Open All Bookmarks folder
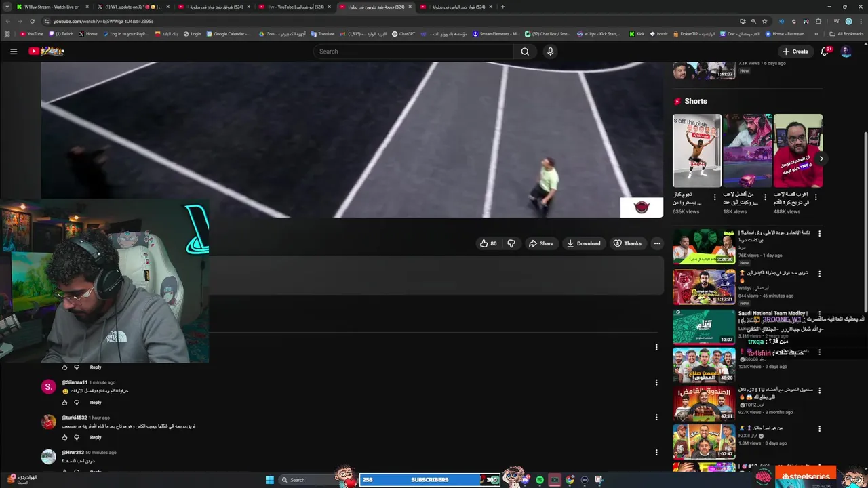Image resolution: width=868 pixels, height=488 pixels. pos(846,34)
